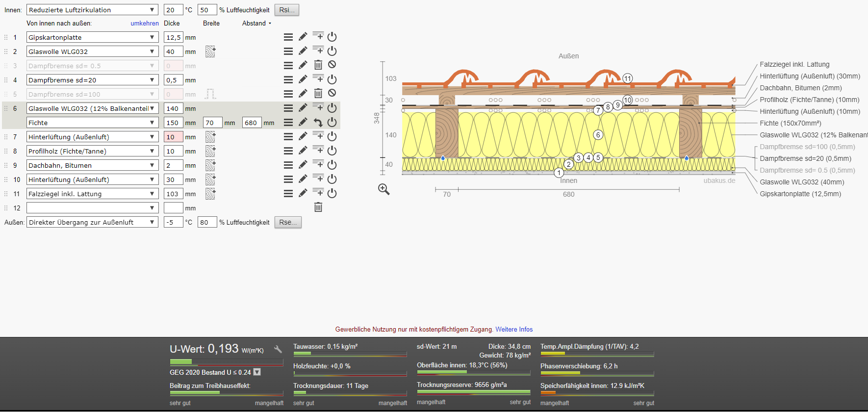Click the U-Wert rating bar

click(x=227, y=362)
